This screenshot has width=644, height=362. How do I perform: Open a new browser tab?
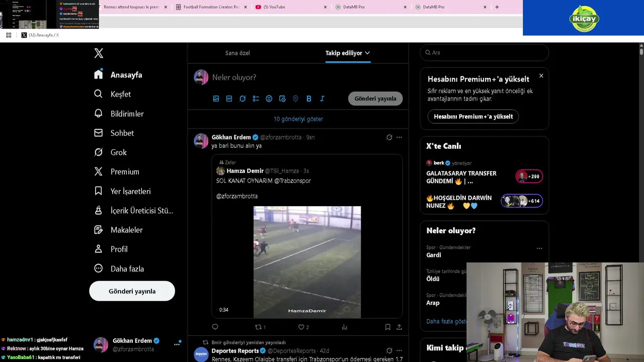[x=497, y=7]
